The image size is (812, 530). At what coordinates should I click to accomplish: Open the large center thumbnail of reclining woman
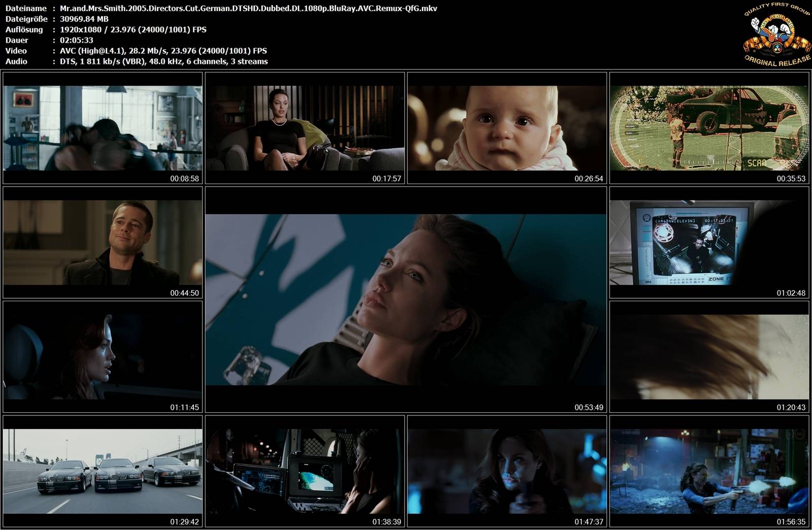click(x=406, y=300)
